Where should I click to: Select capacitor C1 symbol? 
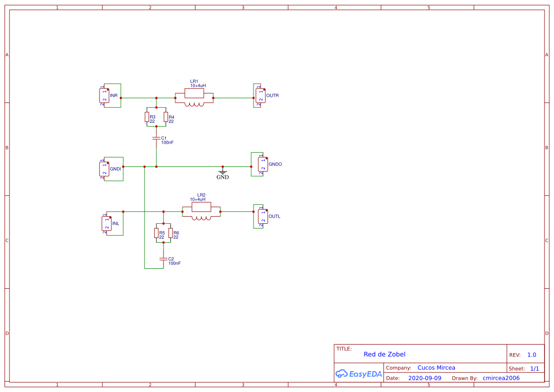[x=156, y=138]
